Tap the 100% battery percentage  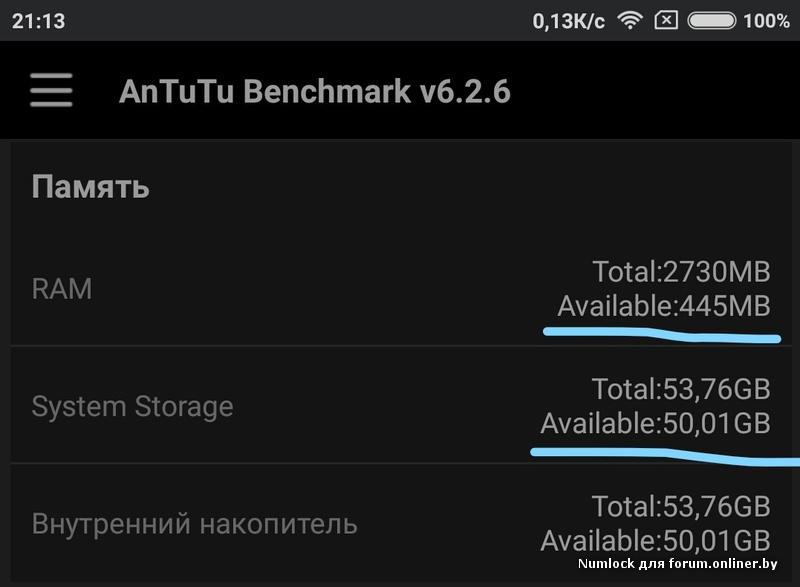coord(767,20)
